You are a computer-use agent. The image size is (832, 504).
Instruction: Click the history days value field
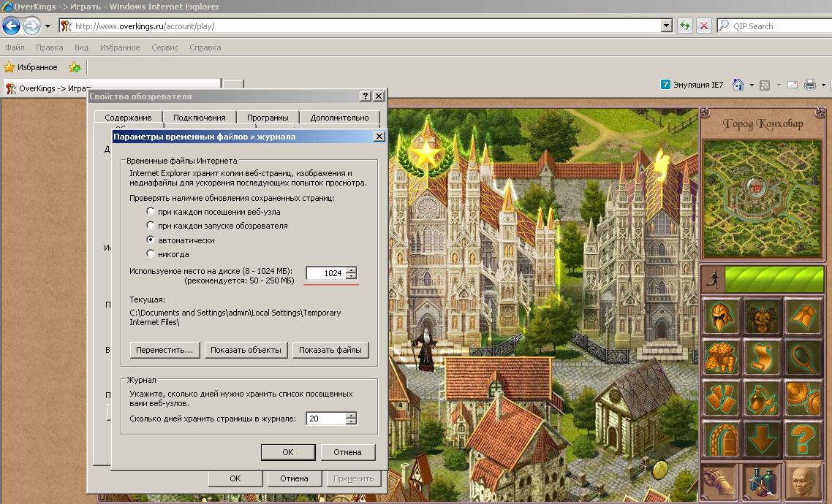(x=326, y=418)
